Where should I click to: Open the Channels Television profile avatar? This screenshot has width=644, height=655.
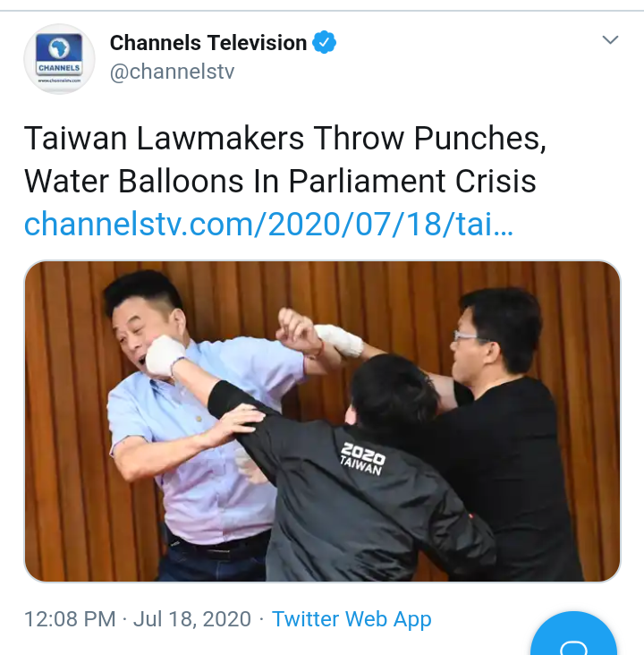point(59,59)
